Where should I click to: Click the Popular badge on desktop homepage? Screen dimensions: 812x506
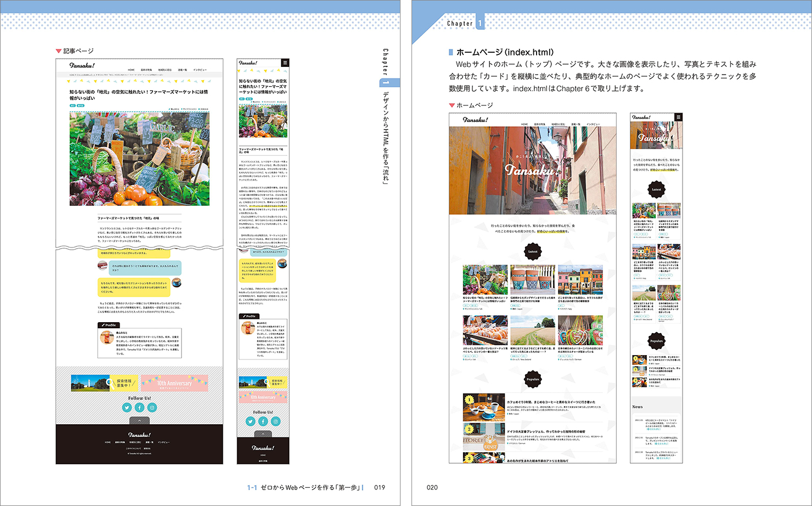pyautogui.click(x=533, y=379)
